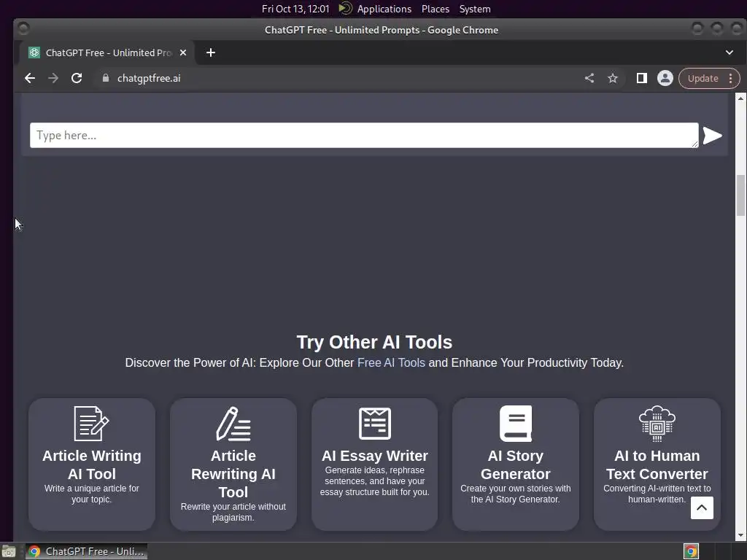Reload the page with the refresh icon
747x560 pixels.
pos(77,78)
